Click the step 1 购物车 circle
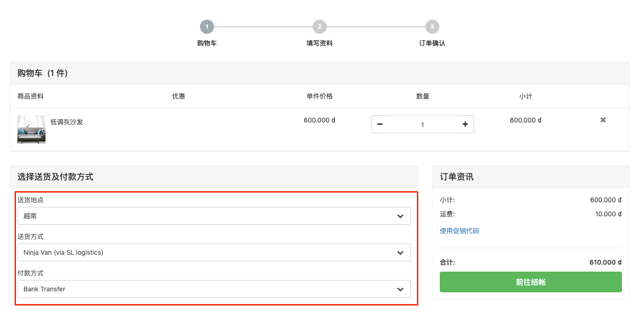This screenshot has width=644, height=312. 207,27
